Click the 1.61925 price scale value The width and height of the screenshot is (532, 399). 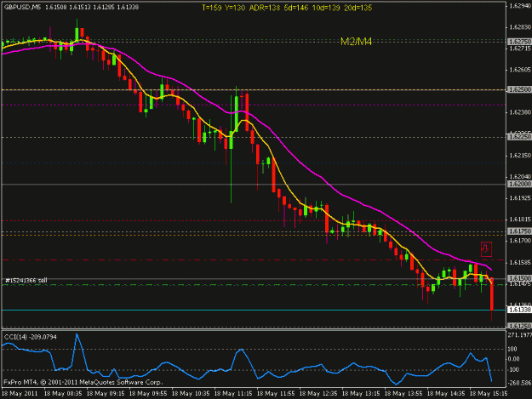coord(520,197)
